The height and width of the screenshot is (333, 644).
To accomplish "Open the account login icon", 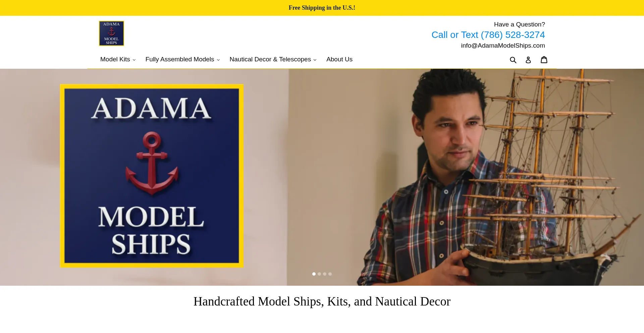I will 528,60.
